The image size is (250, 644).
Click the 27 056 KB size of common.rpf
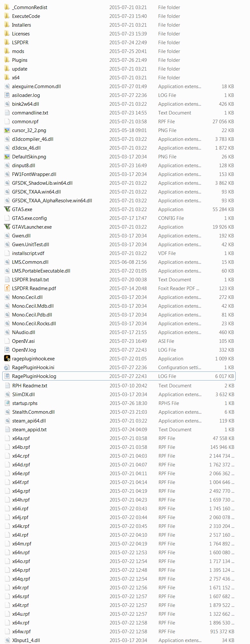point(223,122)
